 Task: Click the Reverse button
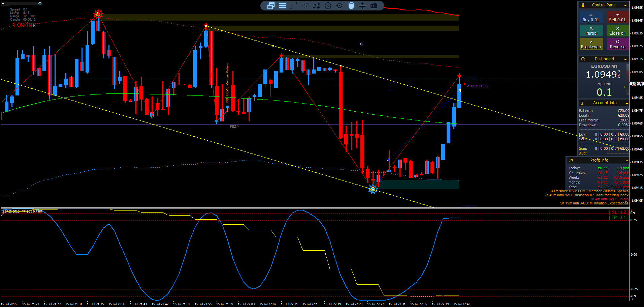click(x=617, y=44)
